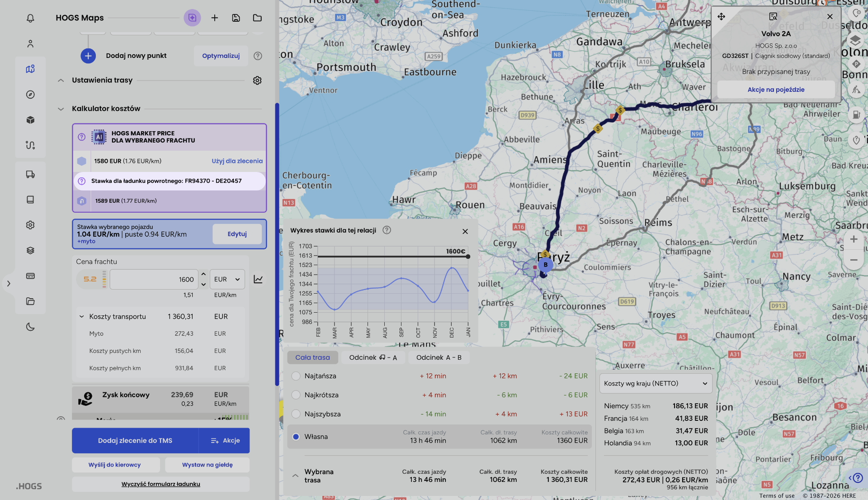
Task: Click the Optymalizuj button
Action: 221,56
